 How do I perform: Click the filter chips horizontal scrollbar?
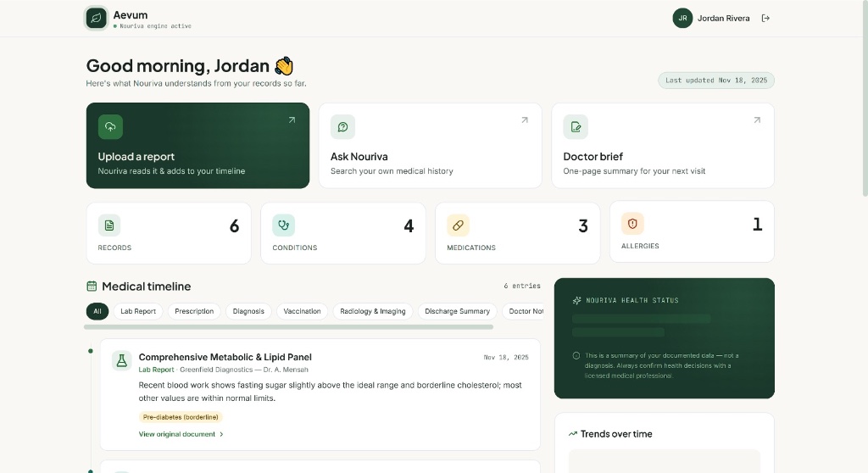[288, 327]
